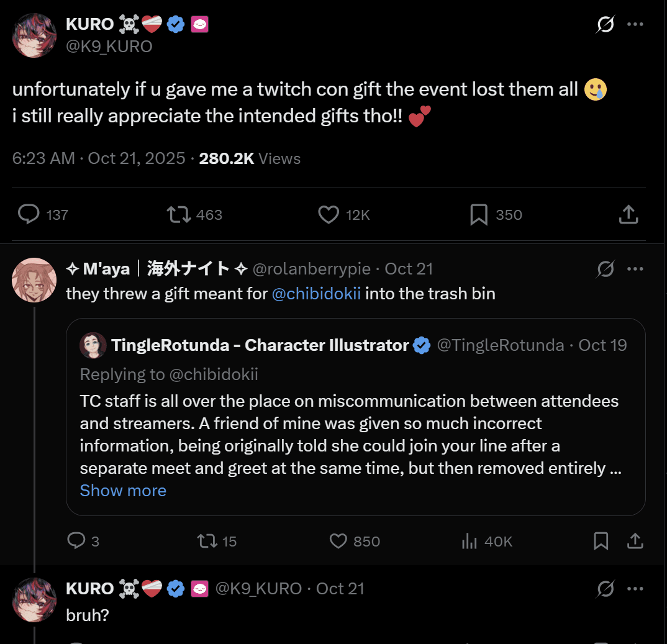The image size is (667, 644).
Task: Open more options on KURO's main tweet
Action: coord(635,25)
